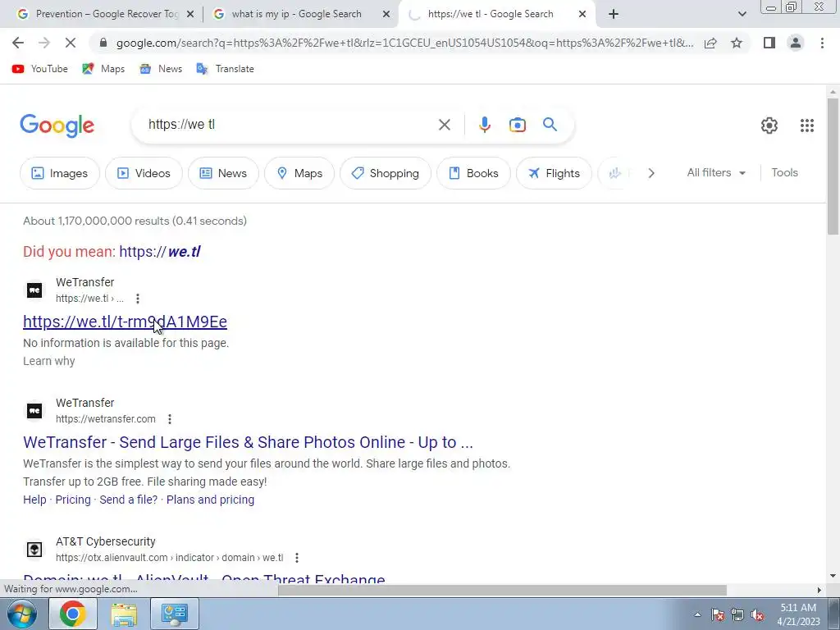Click into the address bar URL

click(404, 43)
